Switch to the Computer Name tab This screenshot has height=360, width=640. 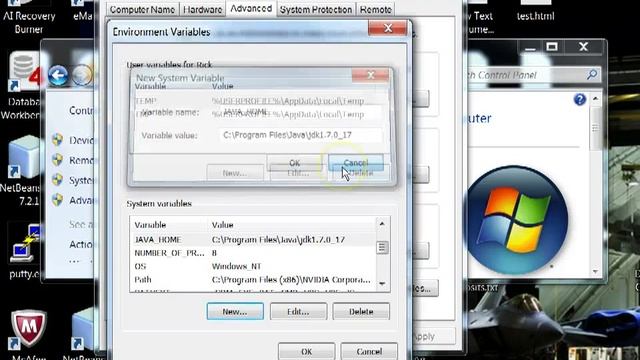tap(142, 9)
